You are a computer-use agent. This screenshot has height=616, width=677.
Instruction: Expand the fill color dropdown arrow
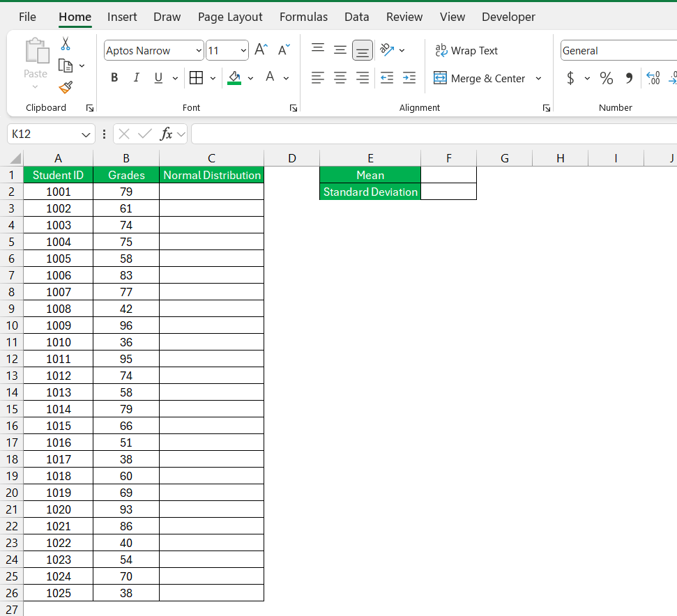[x=250, y=78]
